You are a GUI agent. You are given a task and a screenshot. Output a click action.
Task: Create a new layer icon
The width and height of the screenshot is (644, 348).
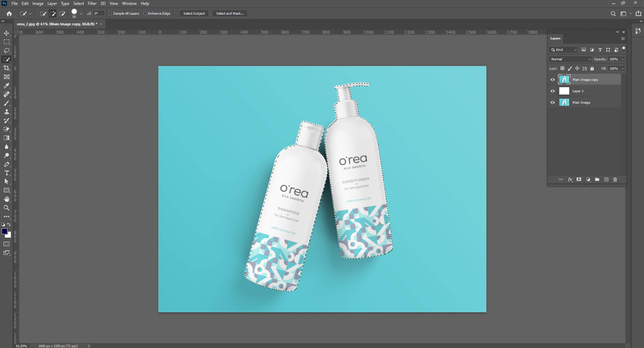tap(606, 180)
